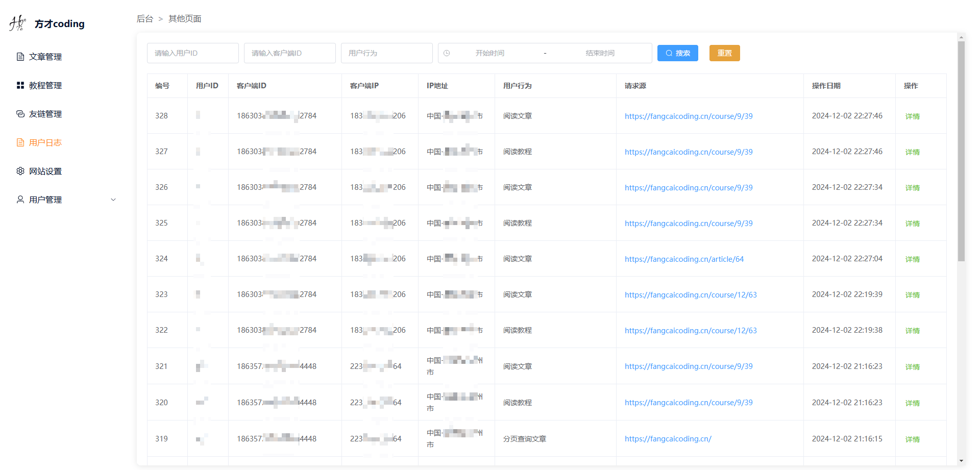Click the orange 重置 button

(x=724, y=53)
